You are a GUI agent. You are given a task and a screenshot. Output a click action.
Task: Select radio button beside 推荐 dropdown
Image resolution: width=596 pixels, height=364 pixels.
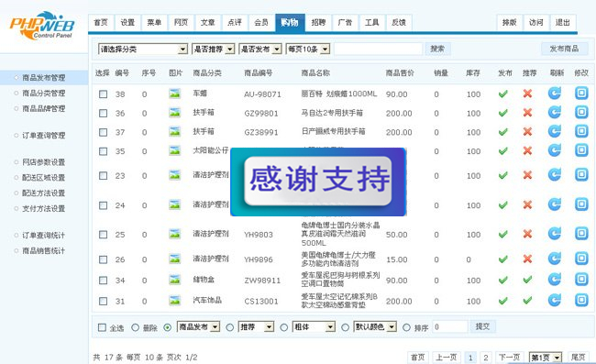pyautogui.click(x=229, y=327)
